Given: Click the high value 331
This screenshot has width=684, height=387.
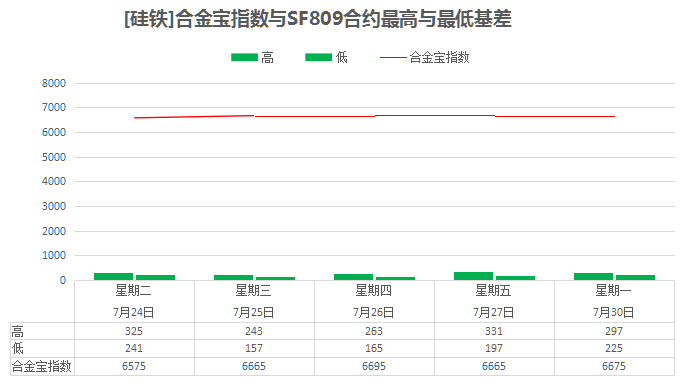Looking at the screenshot, I should click(493, 332).
